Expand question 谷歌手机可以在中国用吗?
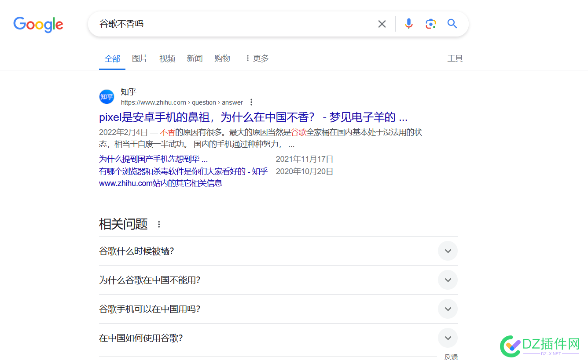Screen dimensions: 588x364 278,309
